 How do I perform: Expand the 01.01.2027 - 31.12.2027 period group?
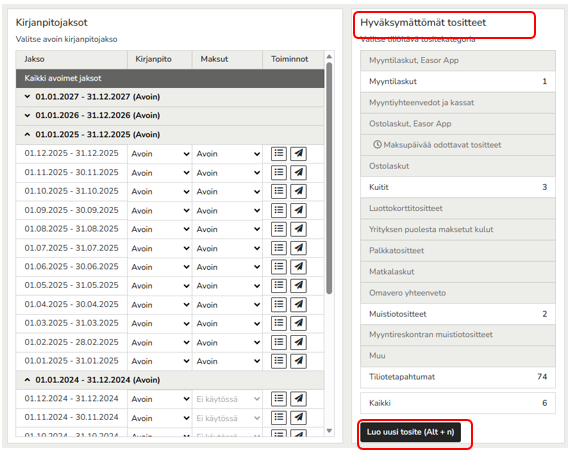tap(27, 97)
